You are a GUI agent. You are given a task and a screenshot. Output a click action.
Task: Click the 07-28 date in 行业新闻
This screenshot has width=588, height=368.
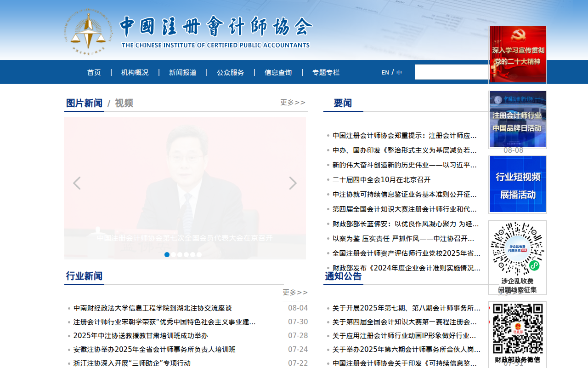pyautogui.click(x=298, y=336)
